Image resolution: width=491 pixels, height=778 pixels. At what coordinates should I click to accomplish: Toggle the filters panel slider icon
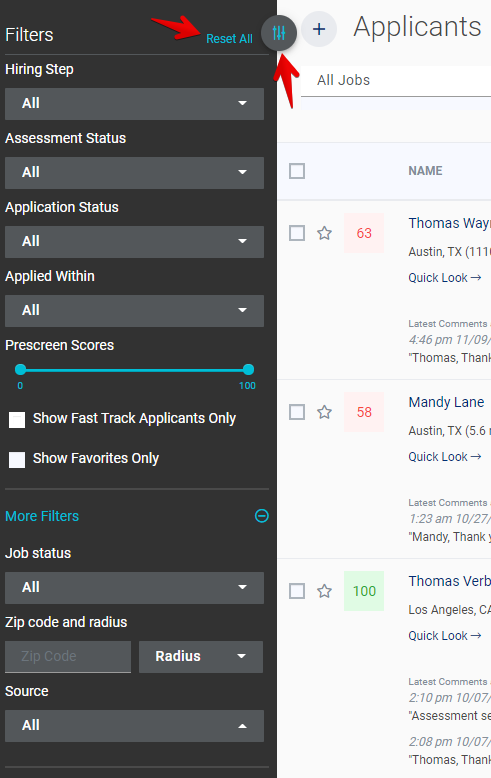point(279,33)
